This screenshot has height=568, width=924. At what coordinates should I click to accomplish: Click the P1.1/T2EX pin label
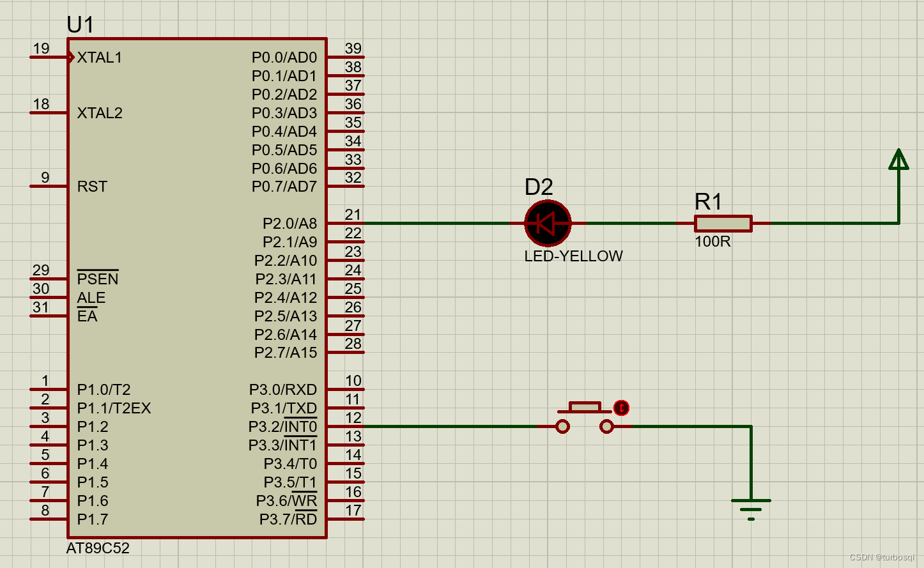coord(114,408)
